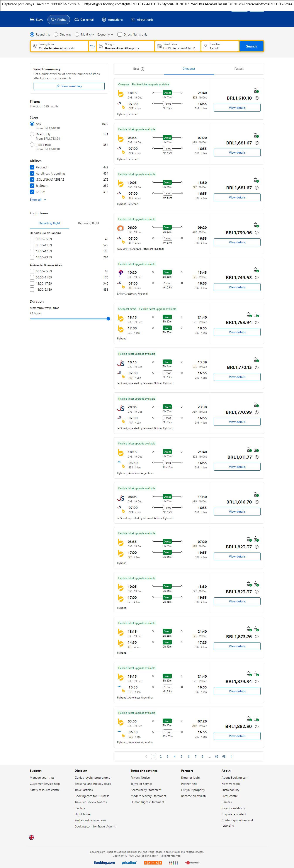Click the Going to Buenos Aires field

click(125, 46)
